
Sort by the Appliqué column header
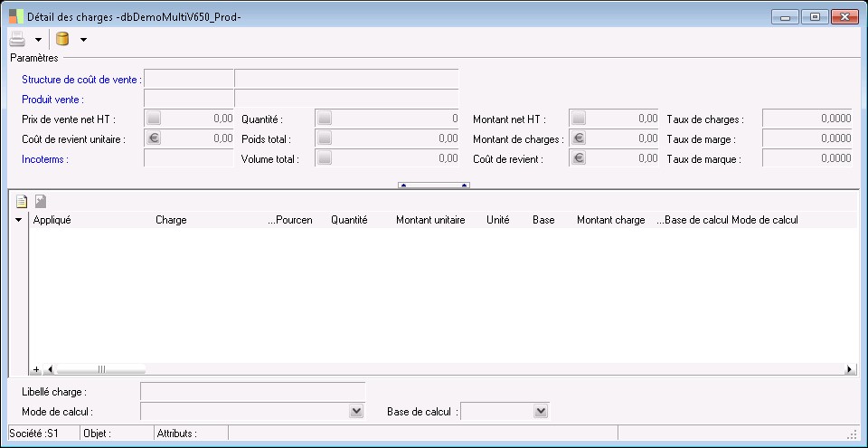[x=52, y=220]
